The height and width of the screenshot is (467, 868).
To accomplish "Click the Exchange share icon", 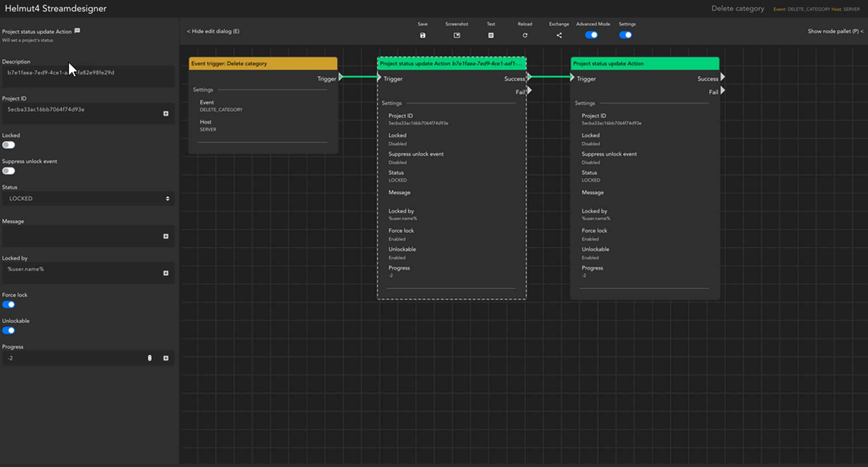I will [x=559, y=35].
